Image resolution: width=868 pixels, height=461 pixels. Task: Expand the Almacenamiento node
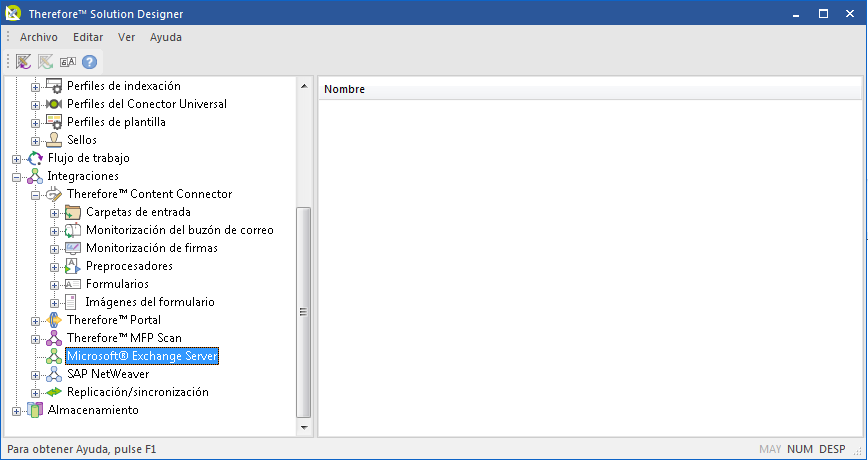(x=17, y=411)
